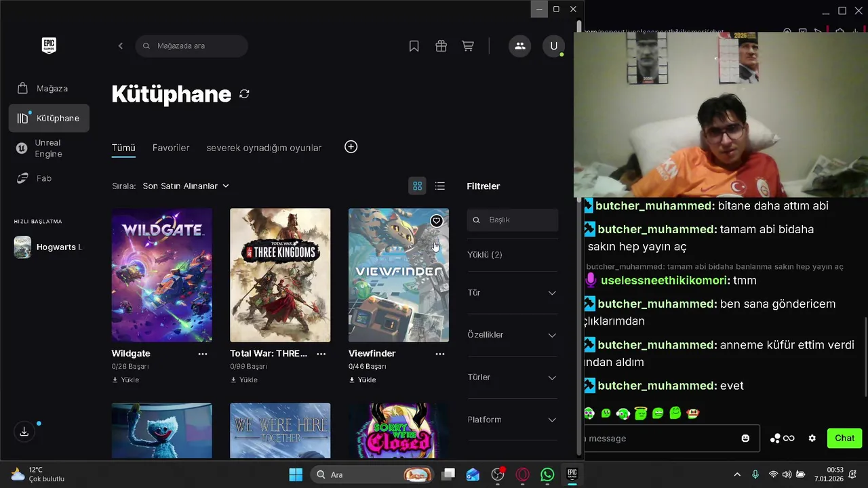Open the friends panel icon
Screen dimensions: 868x488
tap(520, 46)
